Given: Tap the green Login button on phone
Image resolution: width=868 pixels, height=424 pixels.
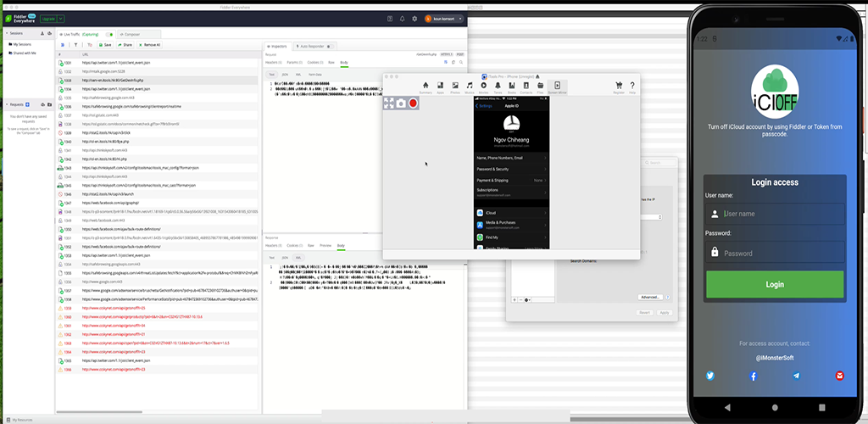Looking at the screenshot, I should 775,285.
